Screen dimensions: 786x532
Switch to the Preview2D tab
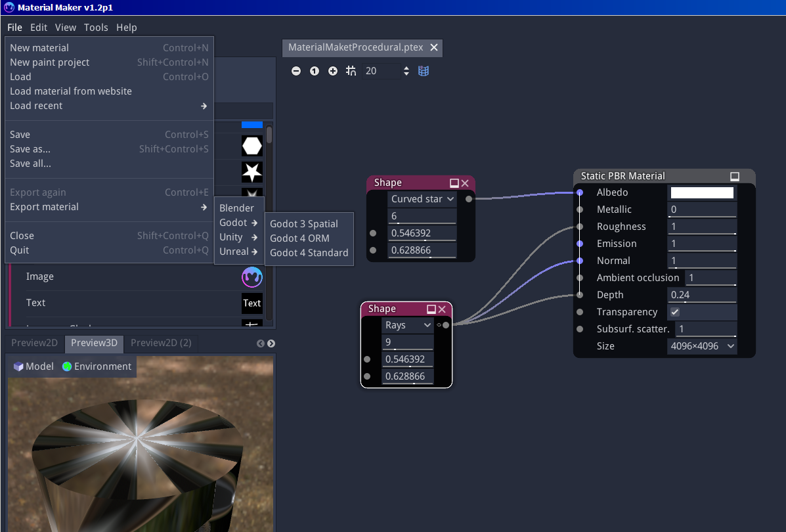(34, 343)
